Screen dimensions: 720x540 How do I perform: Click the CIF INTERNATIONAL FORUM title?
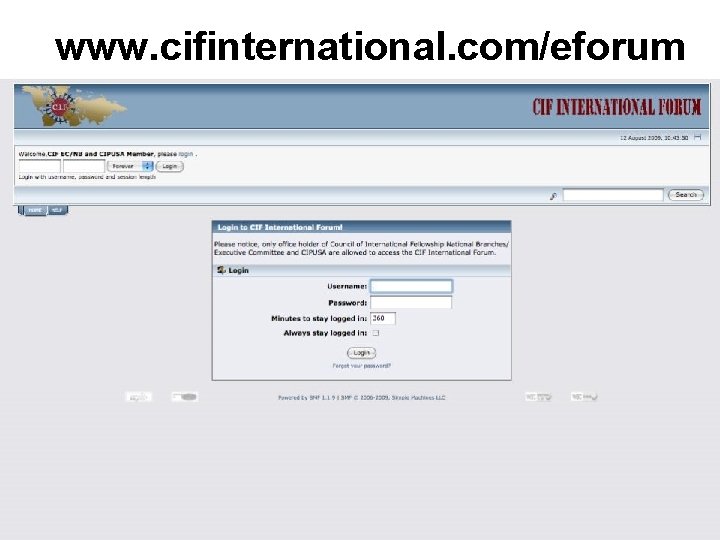(617, 107)
